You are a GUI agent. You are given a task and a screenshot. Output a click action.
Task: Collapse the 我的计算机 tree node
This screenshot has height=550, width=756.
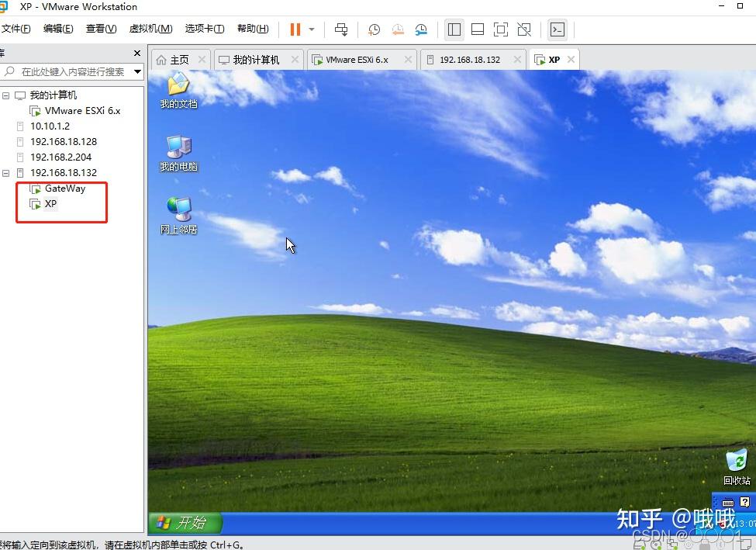point(5,95)
